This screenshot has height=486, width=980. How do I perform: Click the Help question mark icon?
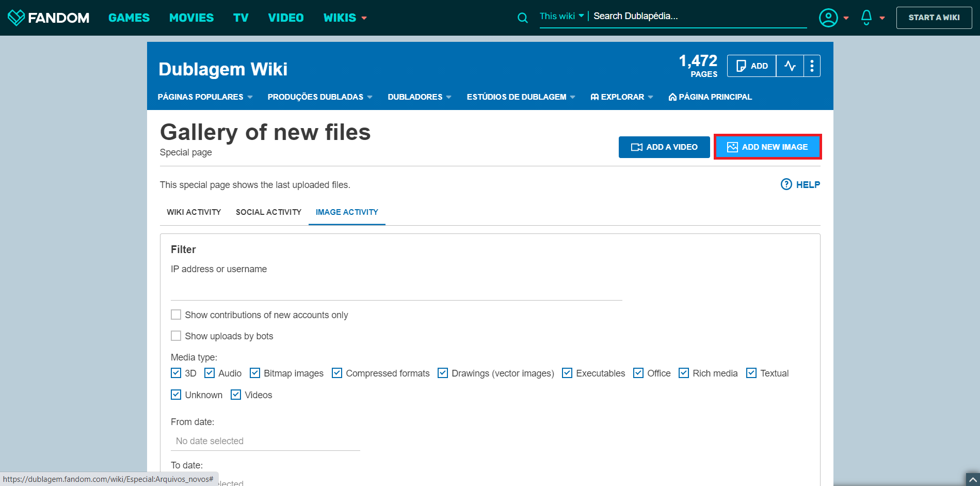pos(786,184)
